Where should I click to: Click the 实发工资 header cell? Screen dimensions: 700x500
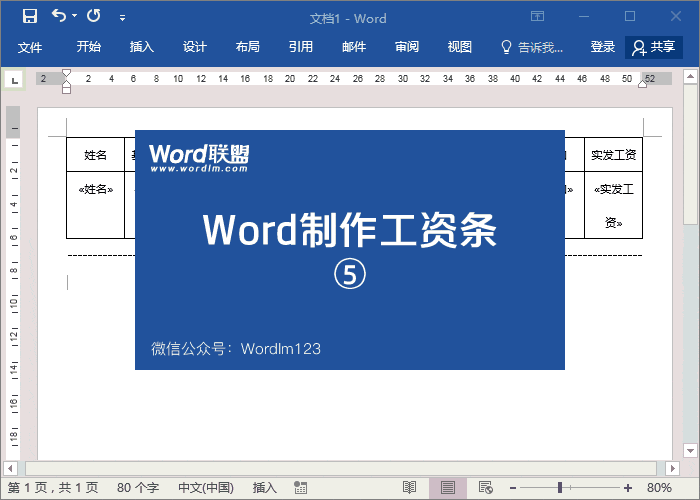pyautogui.click(x=613, y=154)
